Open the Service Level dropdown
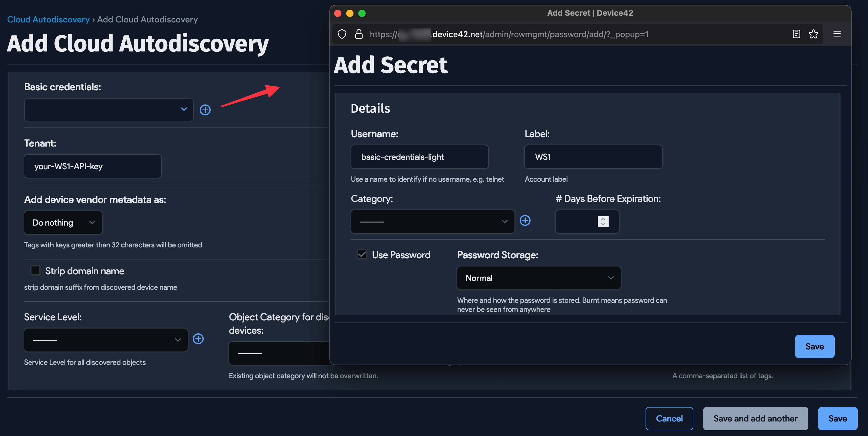868x436 pixels. [x=105, y=340]
